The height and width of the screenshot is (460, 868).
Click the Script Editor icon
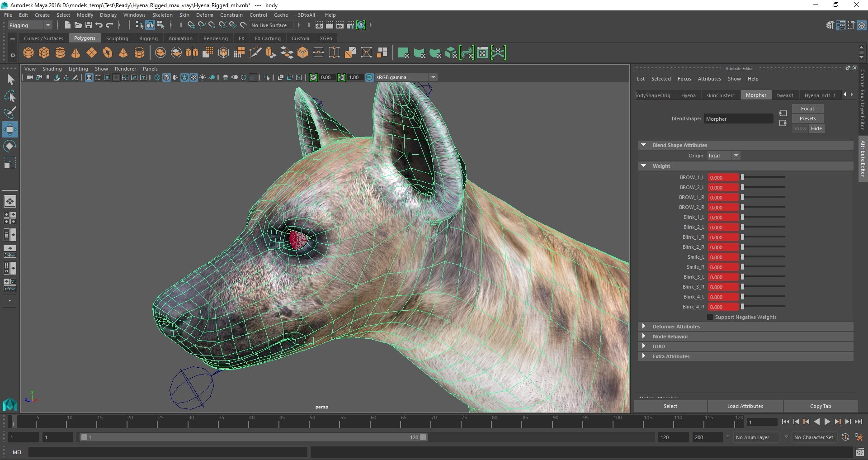click(x=860, y=452)
